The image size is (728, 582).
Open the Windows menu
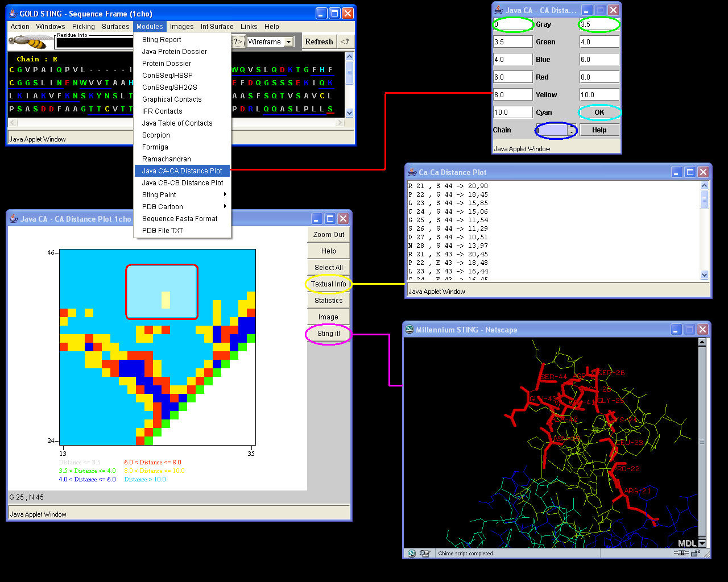coord(51,26)
